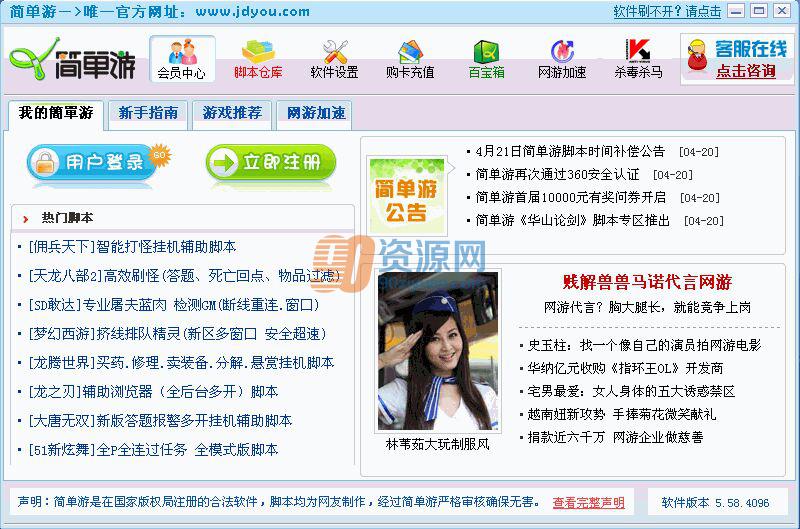Open the 百宝箱 toolbox icon

pyautogui.click(x=486, y=59)
